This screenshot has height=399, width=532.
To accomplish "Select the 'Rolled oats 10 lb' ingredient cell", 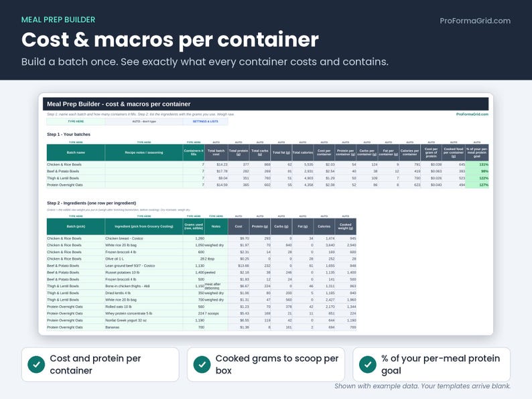I will click(x=144, y=307).
